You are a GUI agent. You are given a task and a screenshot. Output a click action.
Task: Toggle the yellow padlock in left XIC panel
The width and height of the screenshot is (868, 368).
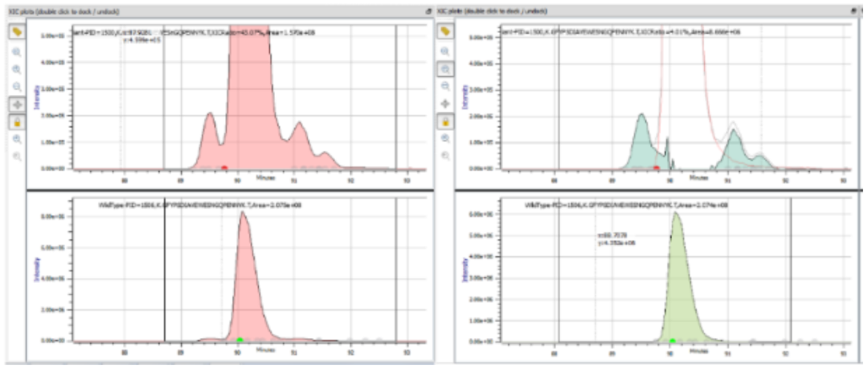point(17,122)
